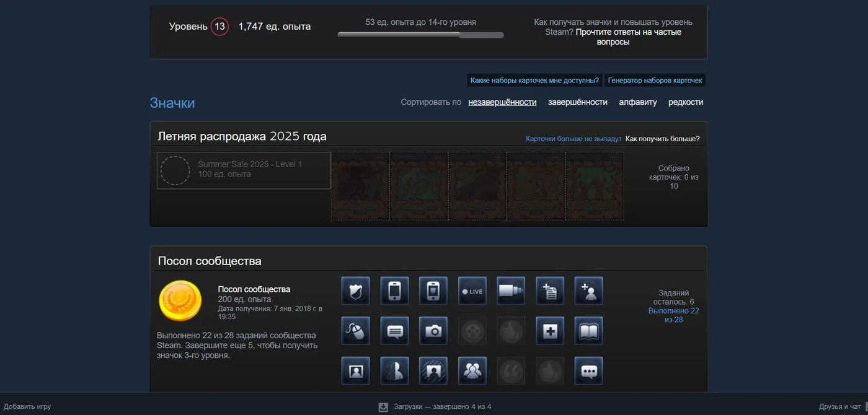The width and height of the screenshot is (868, 415).
Task: Open the LIVE broadcast task icon
Action: click(x=472, y=290)
